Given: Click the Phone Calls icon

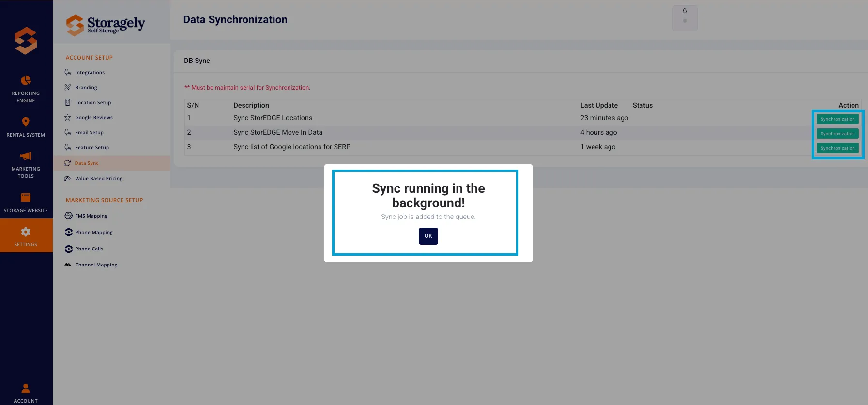Looking at the screenshot, I should pyautogui.click(x=68, y=249).
